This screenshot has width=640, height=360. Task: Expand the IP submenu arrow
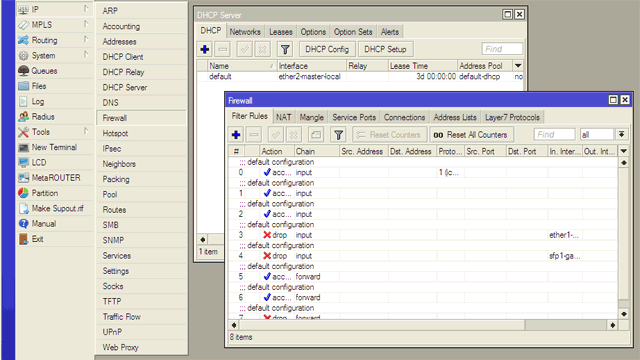tap(86, 9)
